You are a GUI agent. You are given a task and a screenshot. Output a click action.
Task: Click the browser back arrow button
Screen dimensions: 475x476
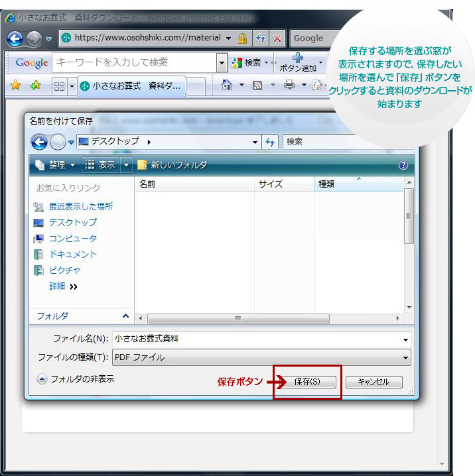pyautogui.click(x=15, y=39)
